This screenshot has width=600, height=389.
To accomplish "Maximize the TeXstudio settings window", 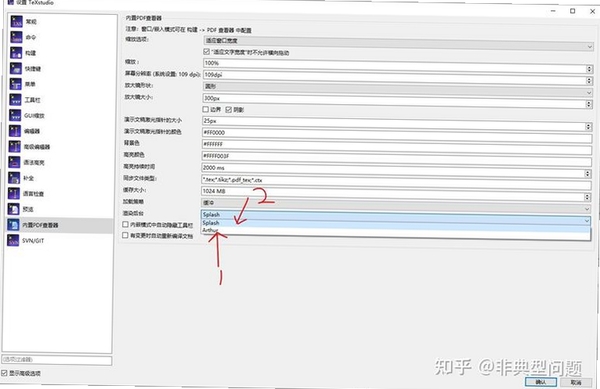I will tap(572, 11).
